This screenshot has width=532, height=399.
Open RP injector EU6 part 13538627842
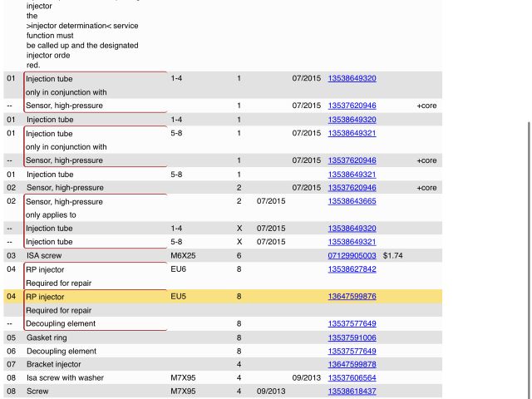click(352, 269)
